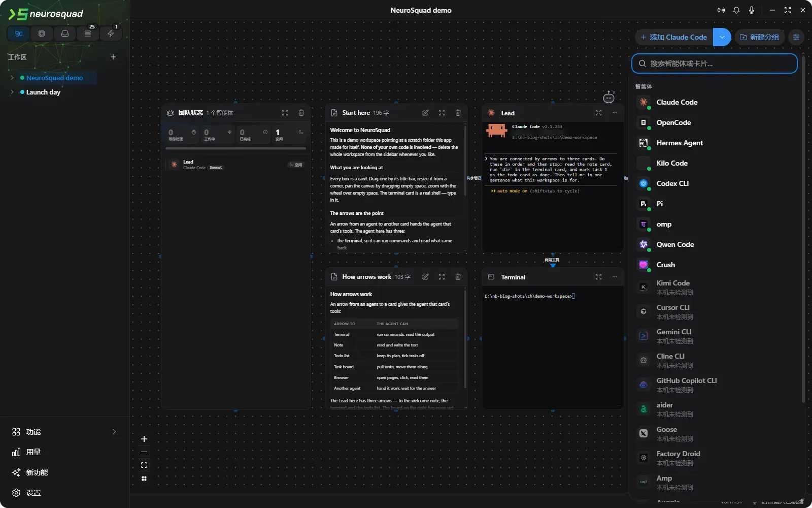The height and width of the screenshot is (508, 812).
Task: Open notifications bell
Action: pyautogui.click(x=736, y=10)
